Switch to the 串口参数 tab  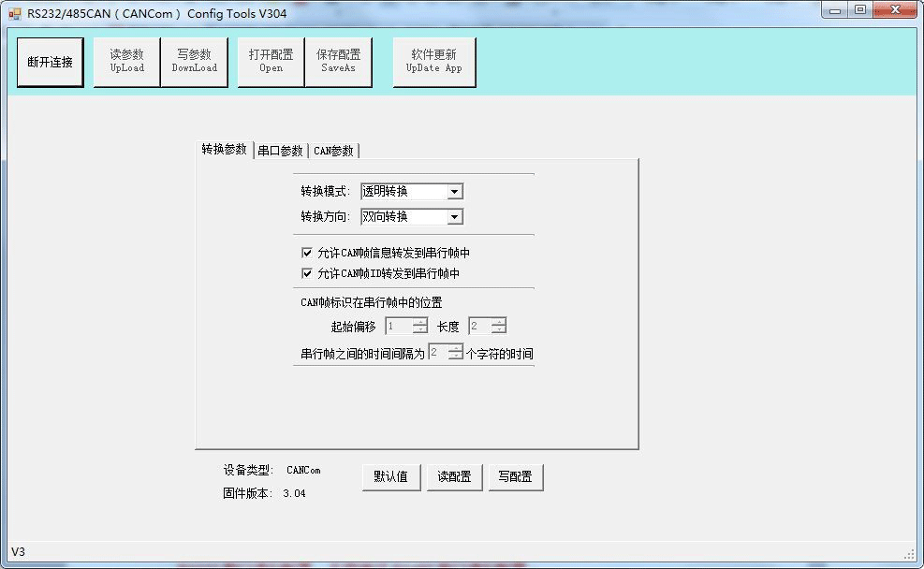[x=280, y=151]
